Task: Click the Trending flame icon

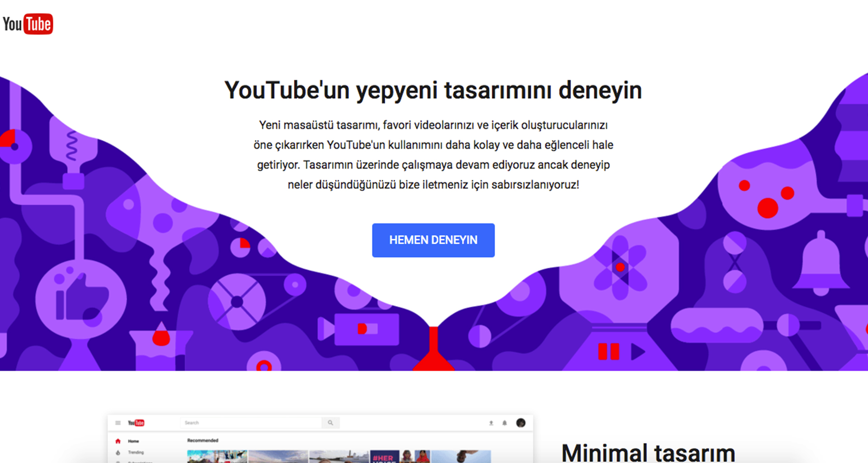Action: coord(118,452)
